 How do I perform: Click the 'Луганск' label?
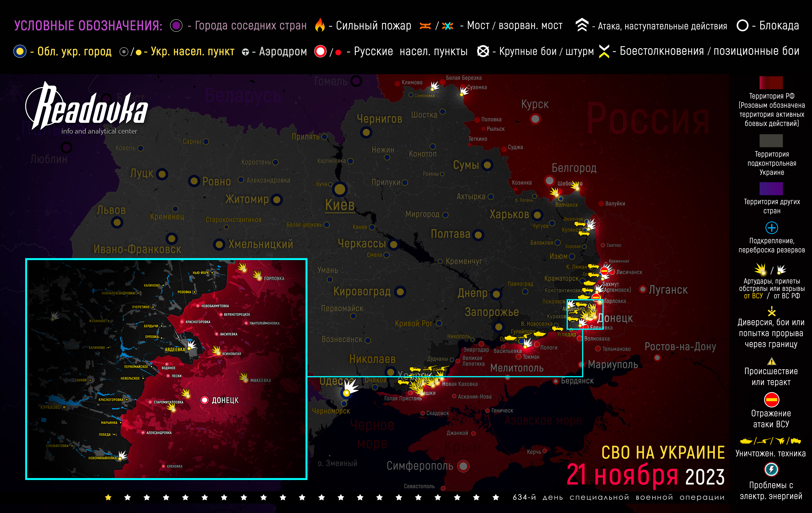(x=668, y=290)
